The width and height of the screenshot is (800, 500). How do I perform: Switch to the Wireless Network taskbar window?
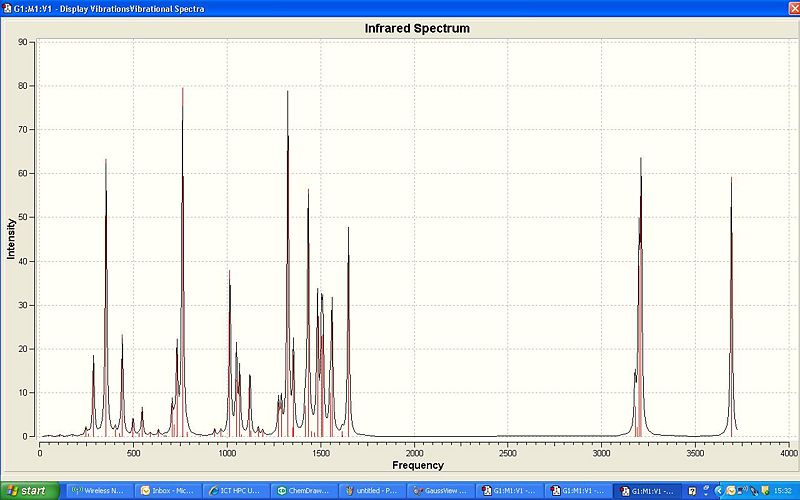coord(99,491)
